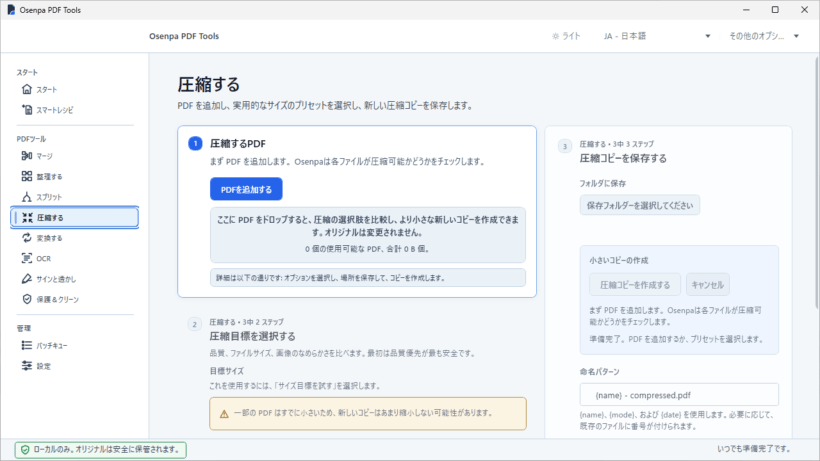Click the 命名パターン label
820x461 pixels.
599,372
